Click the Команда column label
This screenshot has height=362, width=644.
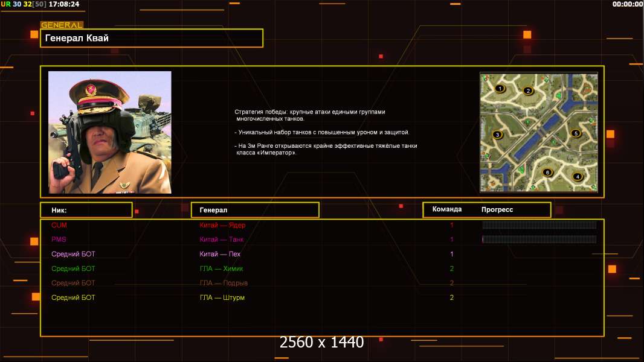pyautogui.click(x=447, y=209)
